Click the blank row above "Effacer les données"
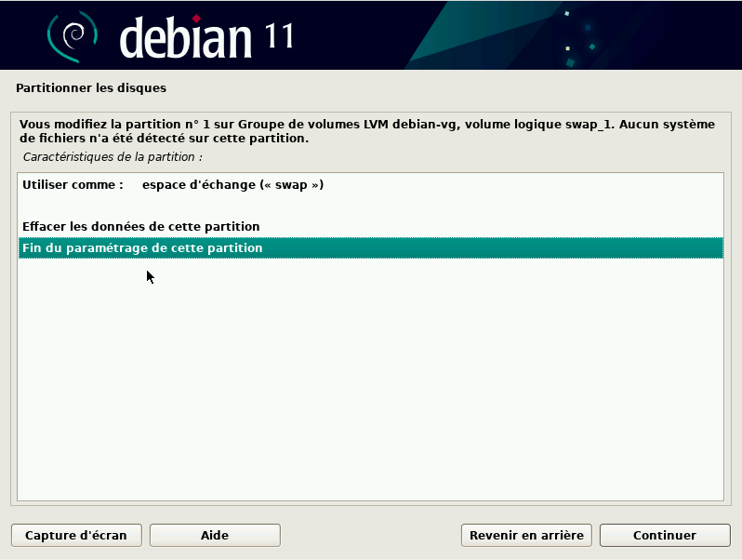 (x=370, y=206)
